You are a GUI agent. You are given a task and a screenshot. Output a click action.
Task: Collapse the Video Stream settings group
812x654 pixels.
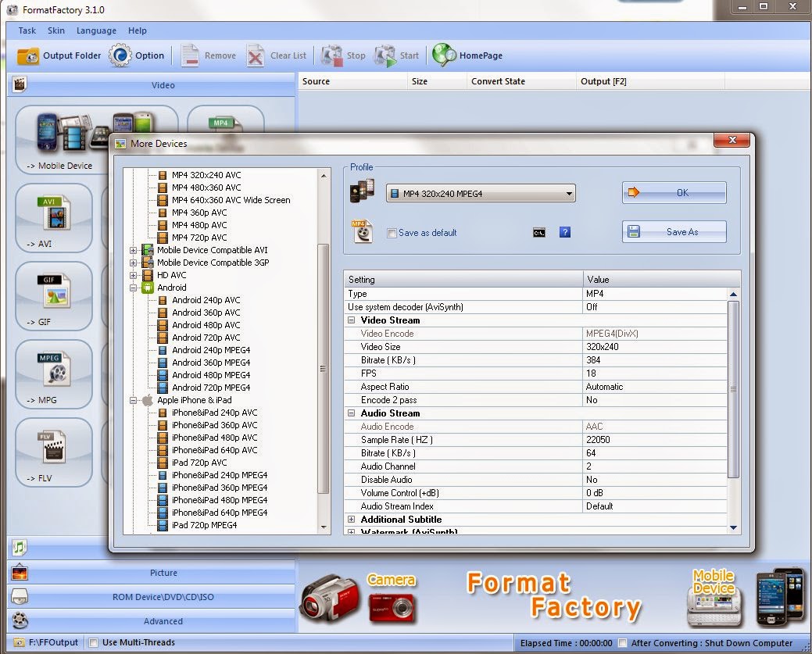coord(351,320)
